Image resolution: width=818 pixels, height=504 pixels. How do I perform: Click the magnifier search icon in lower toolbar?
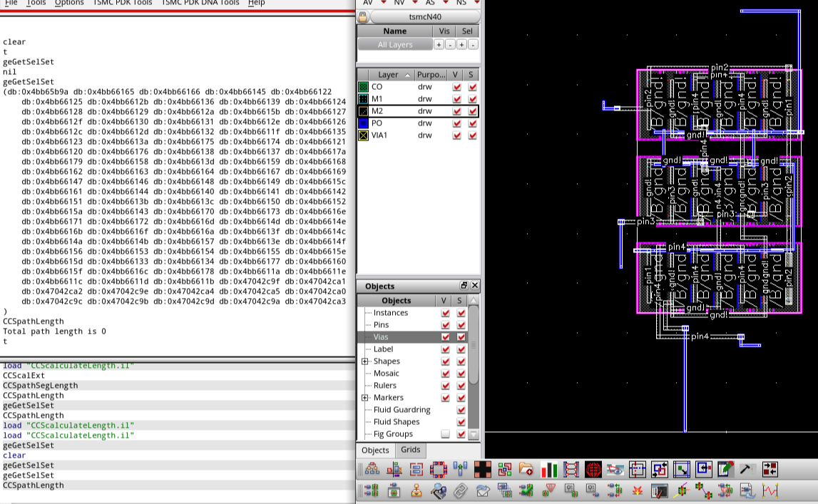tap(438, 490)
